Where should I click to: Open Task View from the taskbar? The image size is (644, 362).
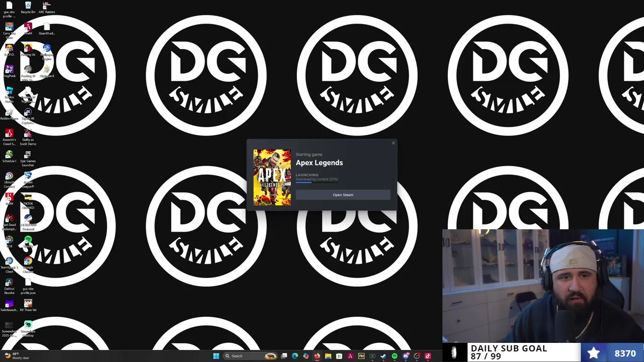point(284,356)
